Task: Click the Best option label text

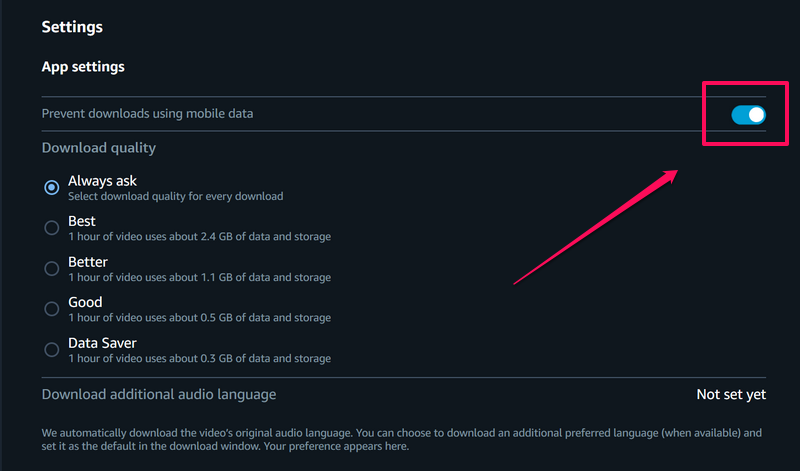Action: click(x=82, y=221)
